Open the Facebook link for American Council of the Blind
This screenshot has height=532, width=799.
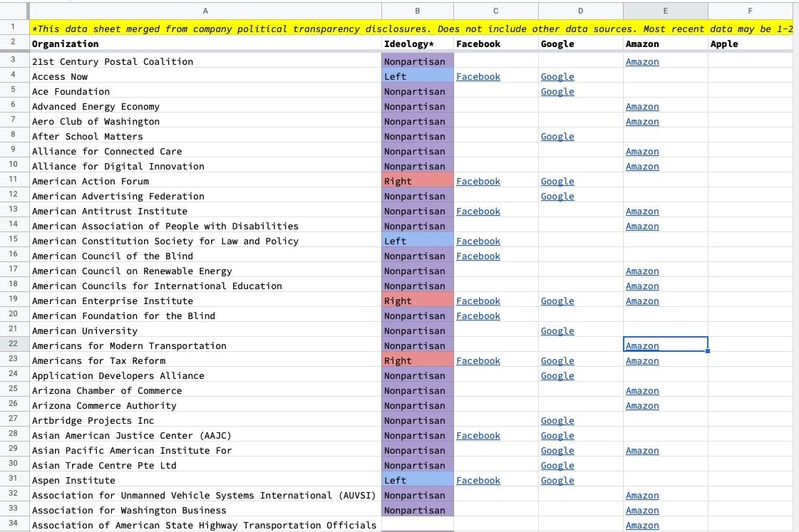tap(478, 256)
